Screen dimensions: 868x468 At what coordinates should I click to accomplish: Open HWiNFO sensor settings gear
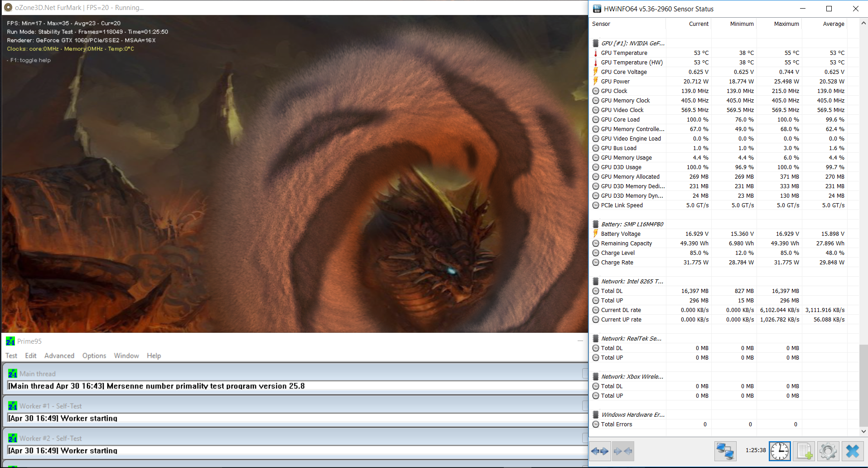(x=828, y=451)
